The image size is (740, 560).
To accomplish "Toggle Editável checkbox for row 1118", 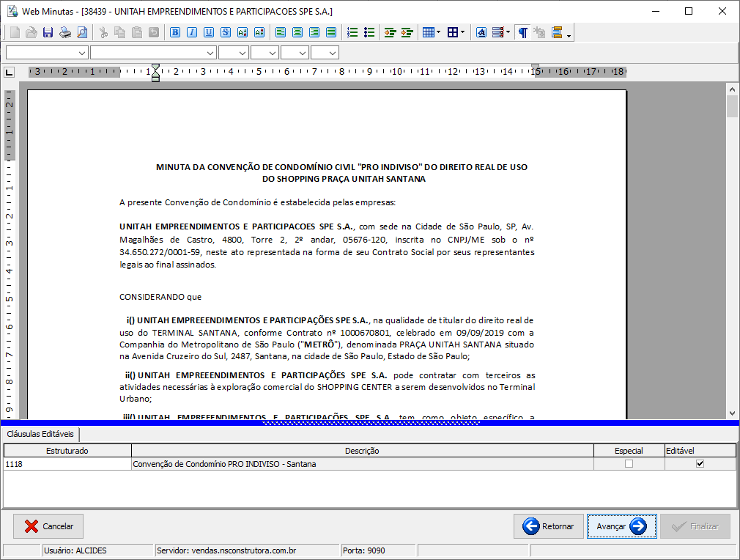I will point(700,464).
